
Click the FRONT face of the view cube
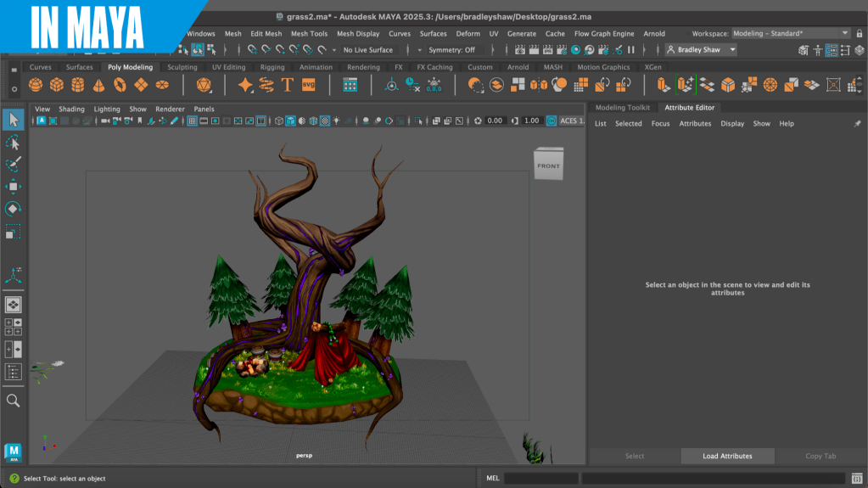(548, 165)
